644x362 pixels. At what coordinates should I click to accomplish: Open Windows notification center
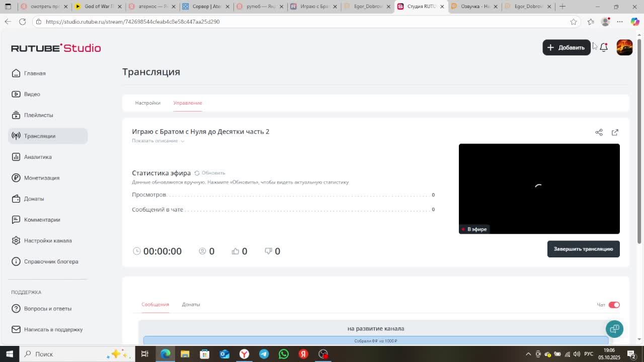click(x=631, y=354)
